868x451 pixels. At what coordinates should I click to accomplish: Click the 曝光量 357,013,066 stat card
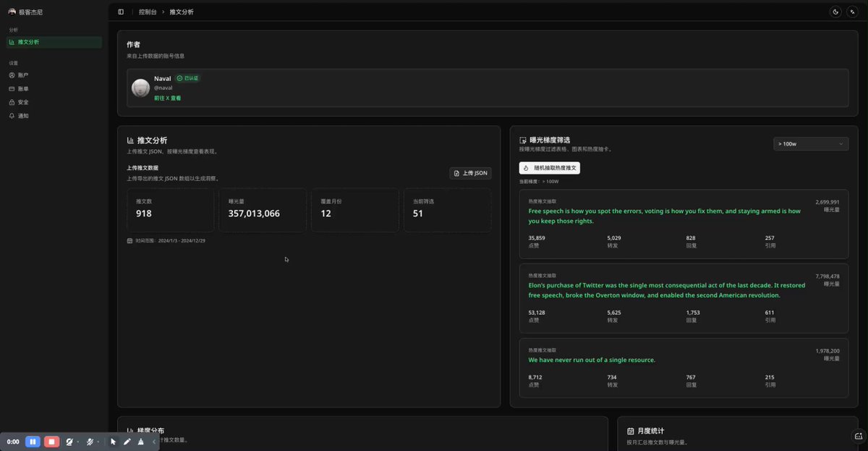[x=263, y=210]
